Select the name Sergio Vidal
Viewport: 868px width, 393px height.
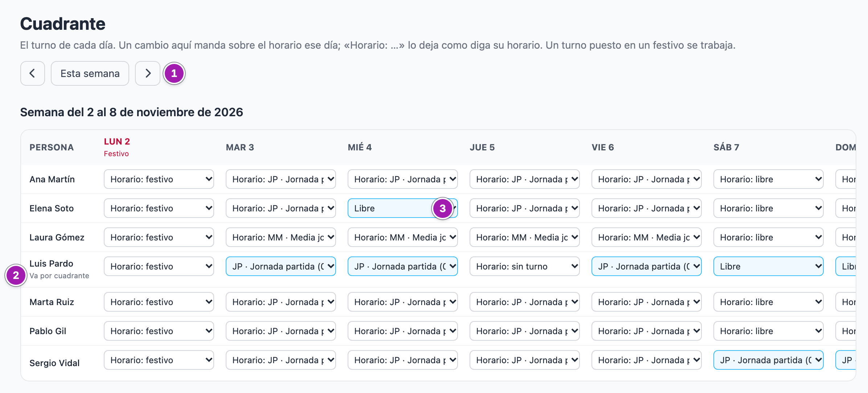[x=54, y=363]
